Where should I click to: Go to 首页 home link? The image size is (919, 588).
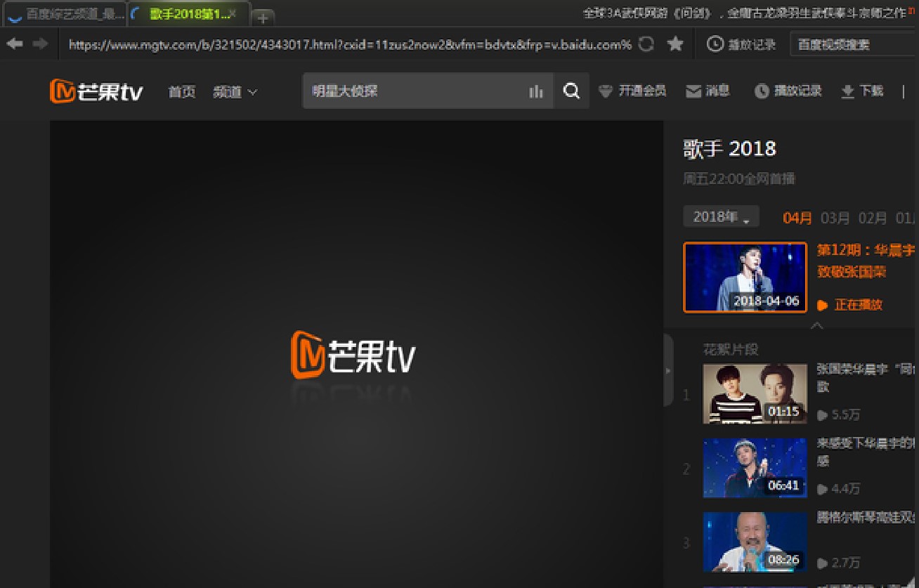pos(182,92)
